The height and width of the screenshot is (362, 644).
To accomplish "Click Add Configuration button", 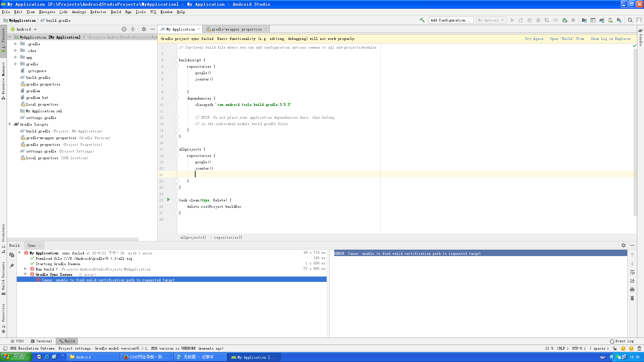I will tap(451, 20).
